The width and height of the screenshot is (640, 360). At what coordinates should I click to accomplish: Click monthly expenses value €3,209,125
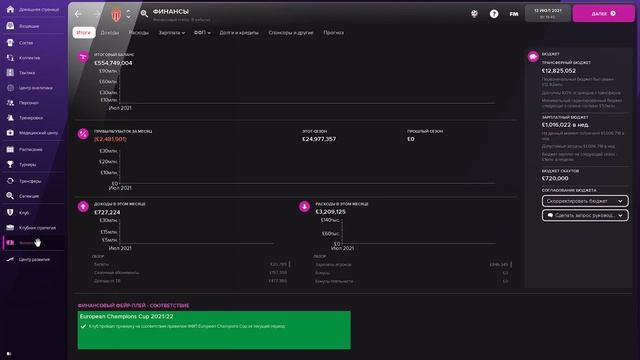[330, 212]
